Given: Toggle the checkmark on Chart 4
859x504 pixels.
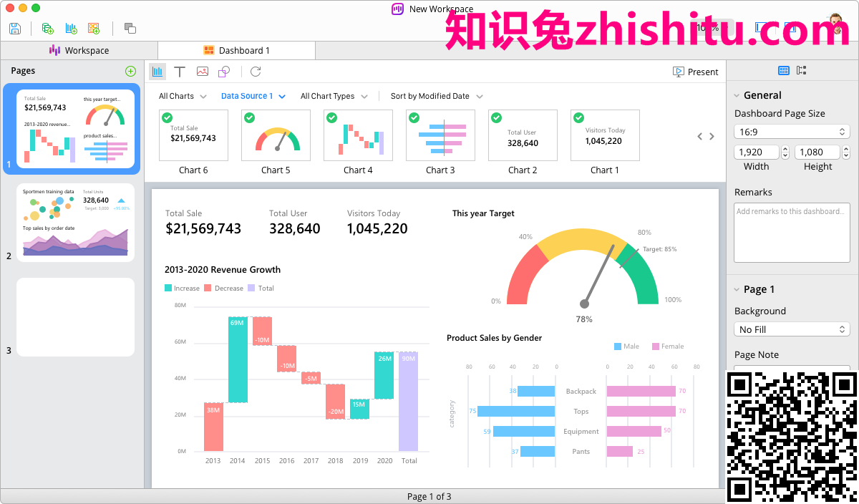Looking at the screenshot, I should click(331, 117).
